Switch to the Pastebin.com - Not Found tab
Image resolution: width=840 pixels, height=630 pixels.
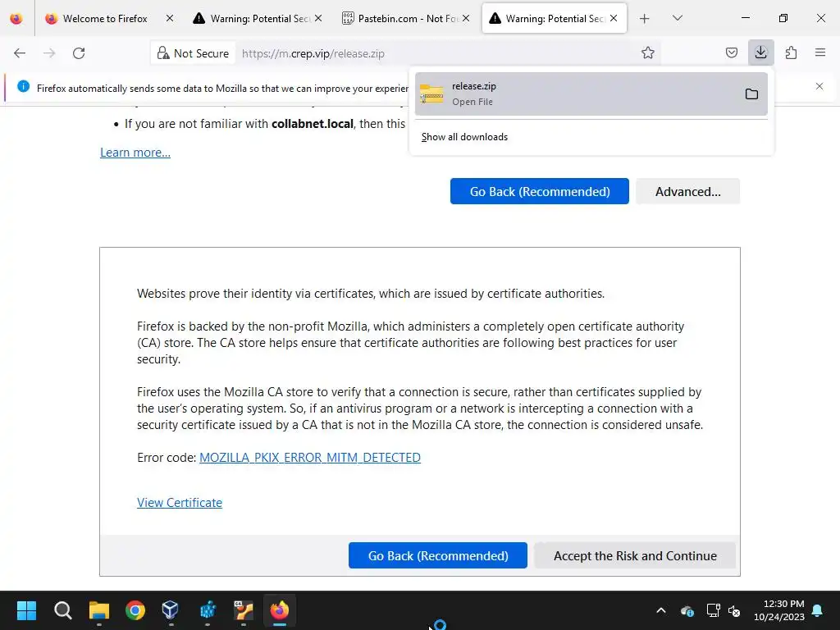(x=400, y=19)
